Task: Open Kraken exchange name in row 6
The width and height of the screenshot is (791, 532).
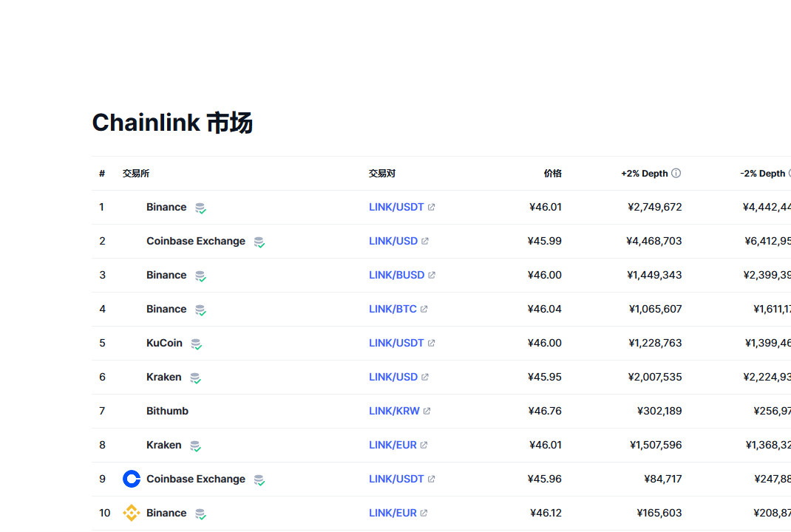Action: pyautogui.click(x=164, y=377)
